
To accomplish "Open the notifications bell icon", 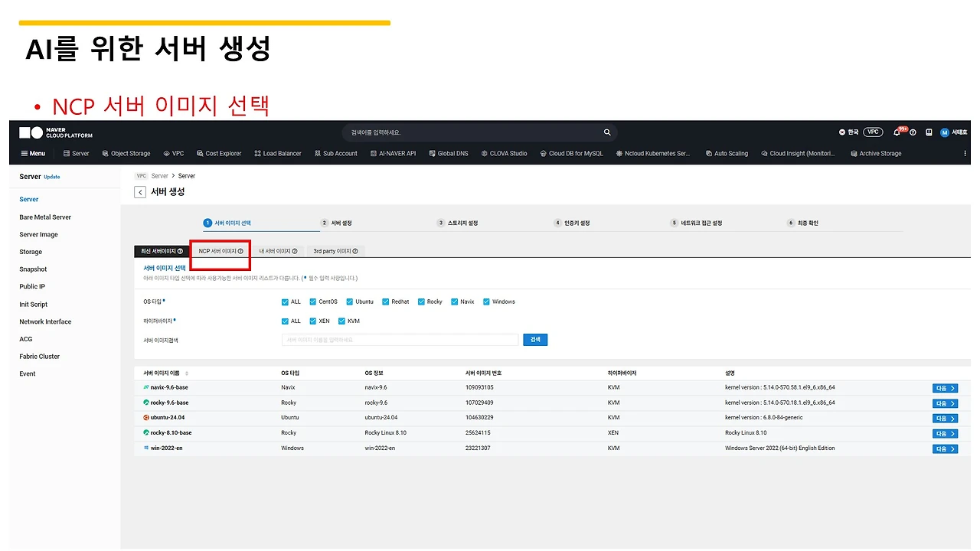I will tap(897, 132).
